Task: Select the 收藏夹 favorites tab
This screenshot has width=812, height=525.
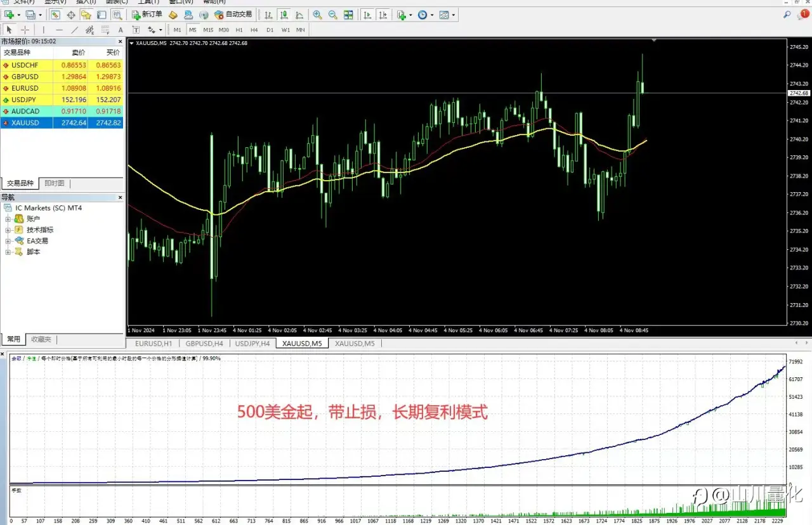Action: click(x=41, y=339)
